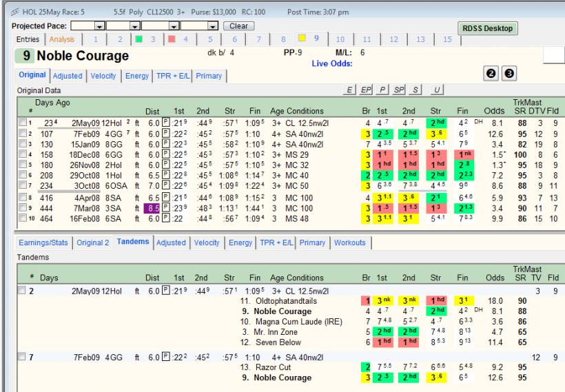Click the S running style button
This screenshot has width=565, height=392.
pyautogui.click(x=415, y=90)
